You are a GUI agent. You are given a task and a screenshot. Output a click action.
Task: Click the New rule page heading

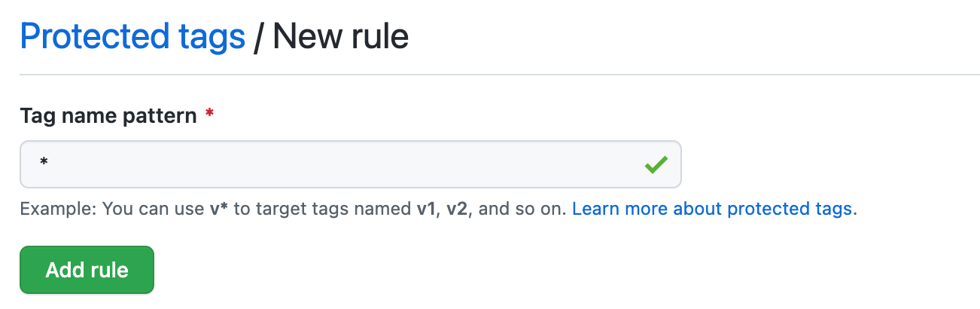340,36
